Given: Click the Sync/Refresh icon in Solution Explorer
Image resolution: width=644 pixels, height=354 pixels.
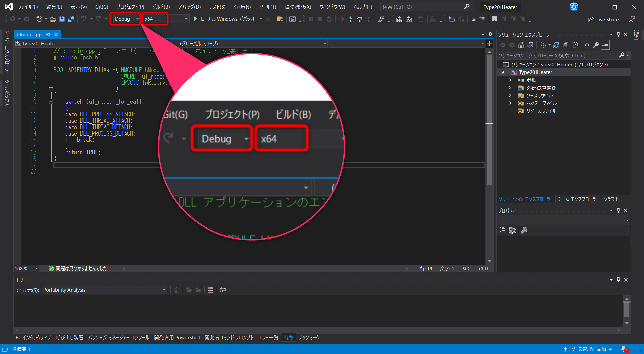Looking at the screenshot, I should [556, 45].
